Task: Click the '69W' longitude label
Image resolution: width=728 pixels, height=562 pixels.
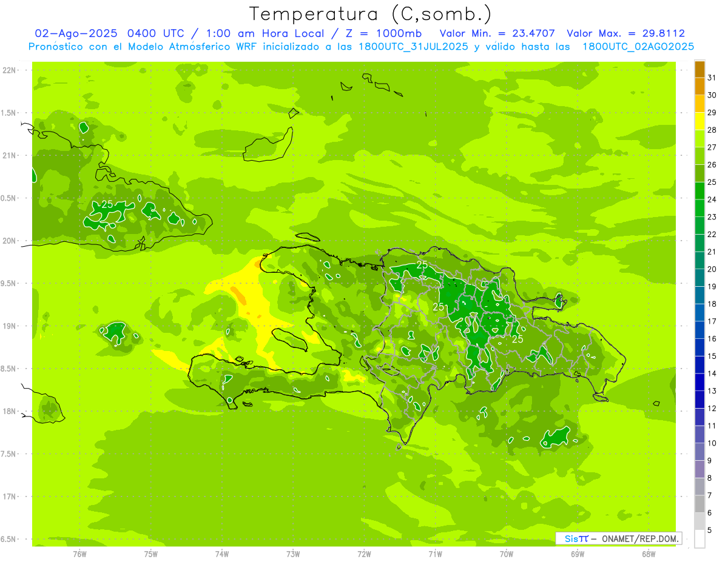Action: tap(578, 554)
